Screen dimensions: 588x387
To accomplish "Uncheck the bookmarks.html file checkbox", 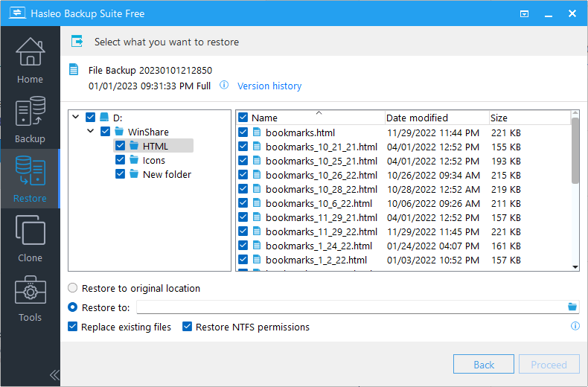I will (243, 132).
